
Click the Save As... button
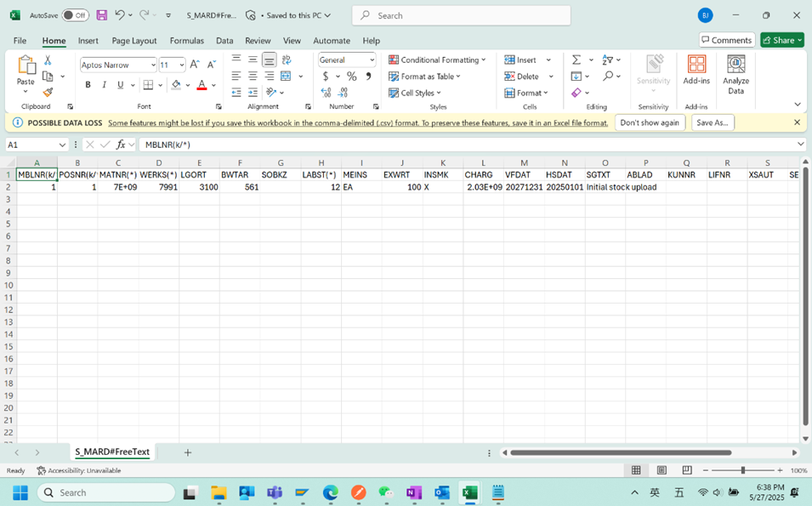point(712,122)
